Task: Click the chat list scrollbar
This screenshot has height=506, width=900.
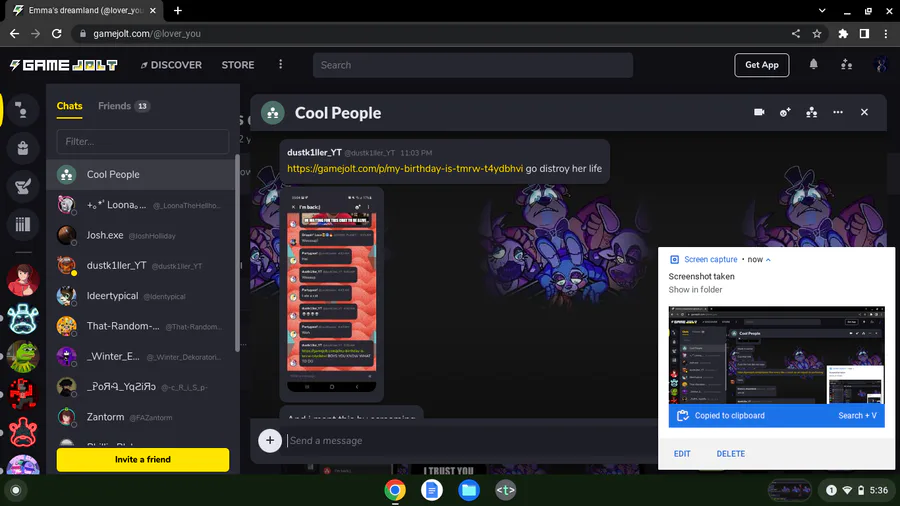Action: click(x=237, y=252)
